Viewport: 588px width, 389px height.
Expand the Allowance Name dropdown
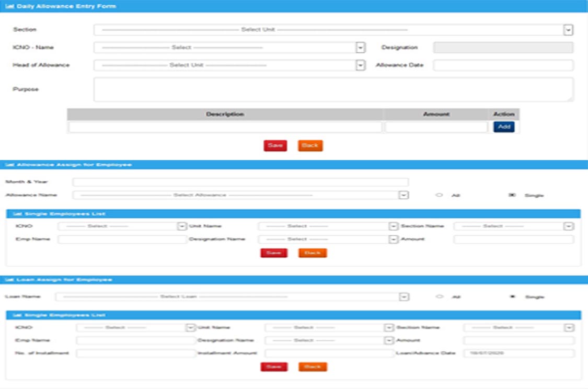click(x=240, y=195)
